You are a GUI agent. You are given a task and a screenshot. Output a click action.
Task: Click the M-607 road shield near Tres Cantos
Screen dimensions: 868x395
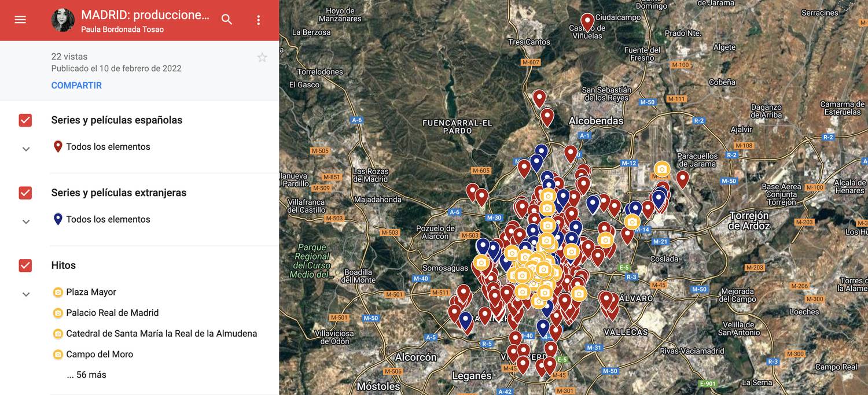pos(530,62)
